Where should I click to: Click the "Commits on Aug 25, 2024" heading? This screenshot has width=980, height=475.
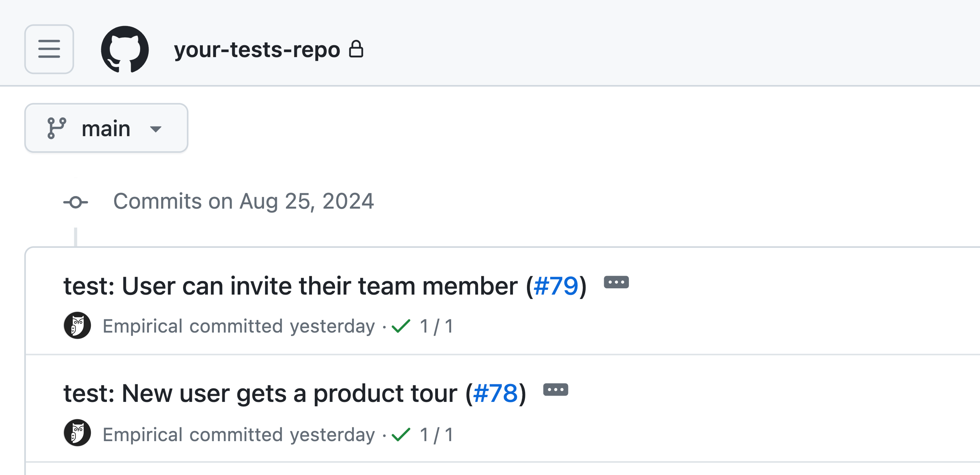pyautogui.click(x=243, y=201)
